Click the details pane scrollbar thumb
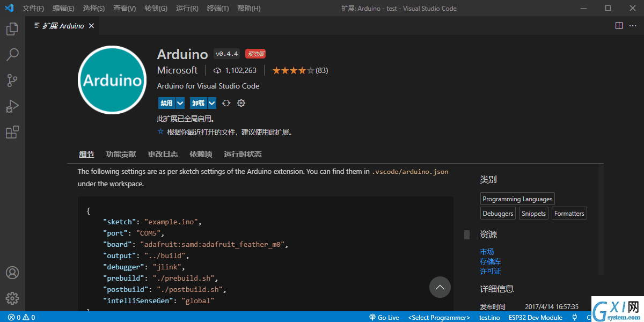 467,235
